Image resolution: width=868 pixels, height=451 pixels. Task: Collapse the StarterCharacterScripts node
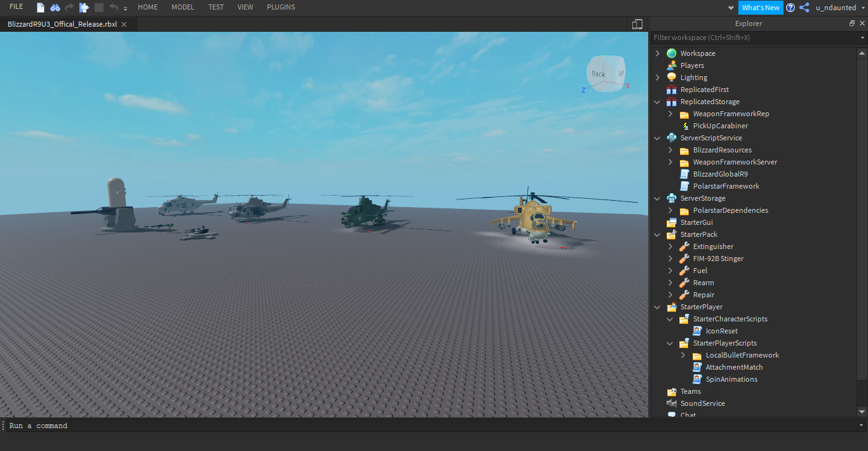(670, 319)
